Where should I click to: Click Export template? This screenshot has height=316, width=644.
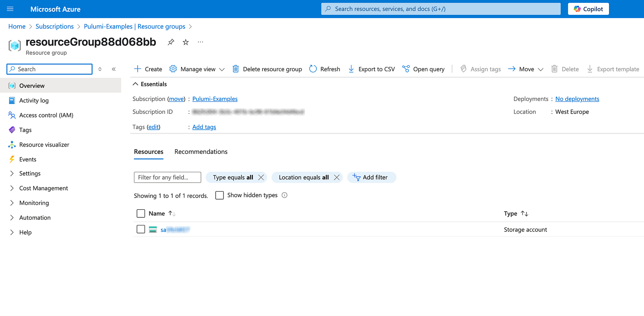613,69
